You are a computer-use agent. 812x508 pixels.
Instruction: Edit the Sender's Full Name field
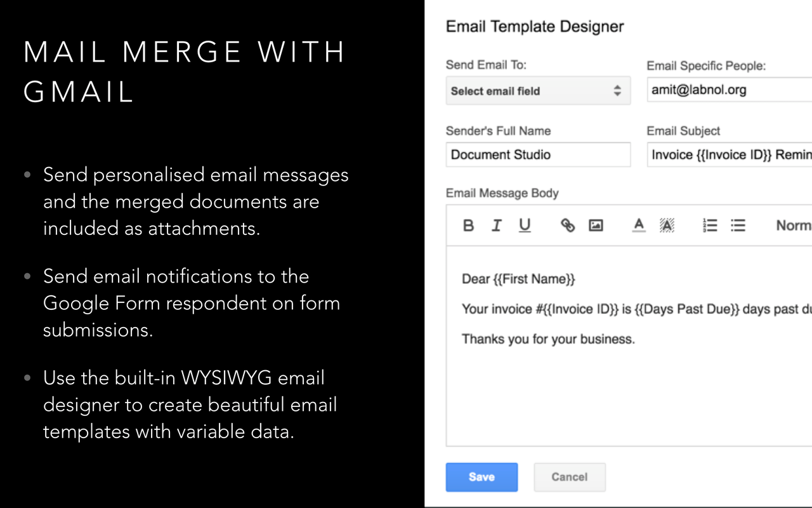(538, 154)
